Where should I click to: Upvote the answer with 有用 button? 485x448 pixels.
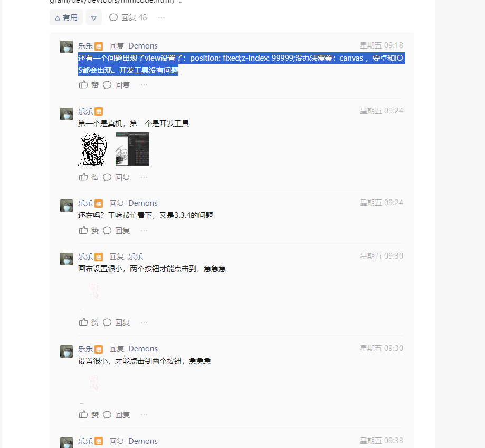[x=66, y=17]
